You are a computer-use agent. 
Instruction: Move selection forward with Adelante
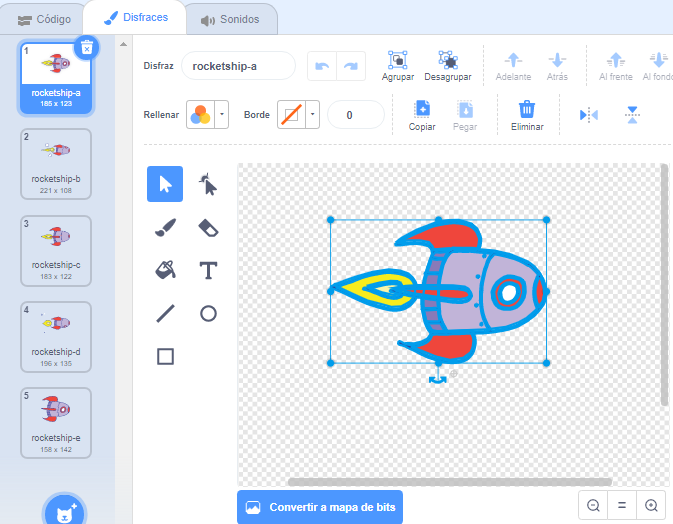[513, 67]
